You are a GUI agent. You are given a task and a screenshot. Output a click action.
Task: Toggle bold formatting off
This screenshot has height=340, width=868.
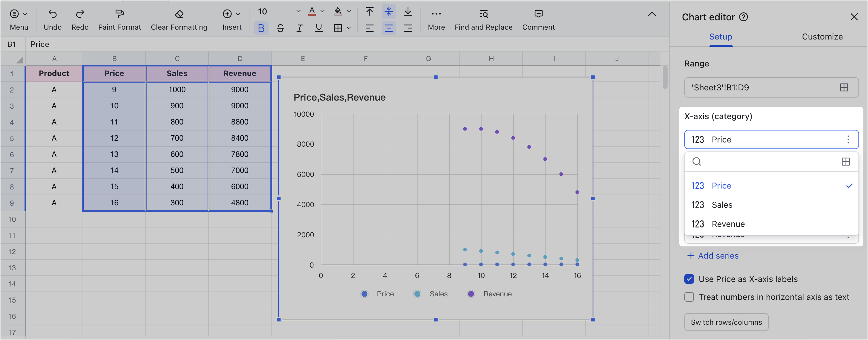[x=261, y=28]
